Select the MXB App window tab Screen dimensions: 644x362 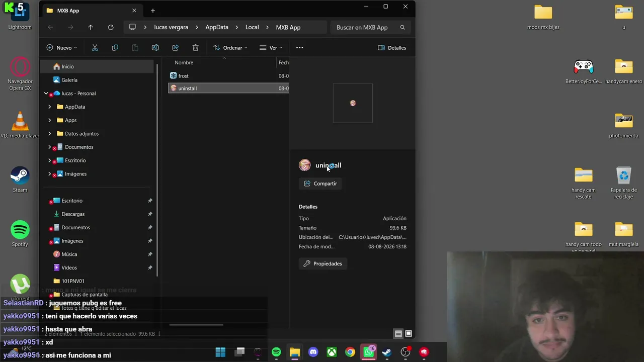tap(91, 11)
